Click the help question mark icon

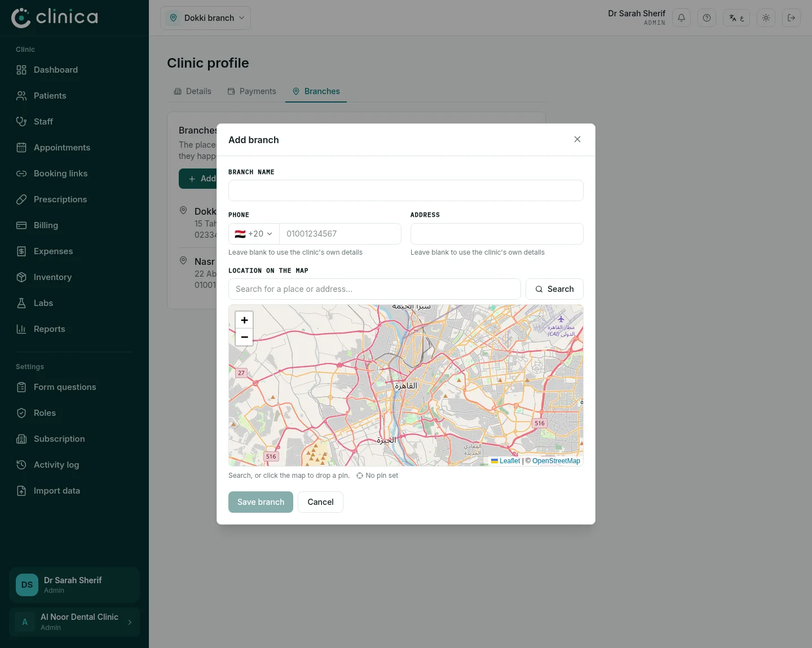pyautogui.click(x=707, y=18)
